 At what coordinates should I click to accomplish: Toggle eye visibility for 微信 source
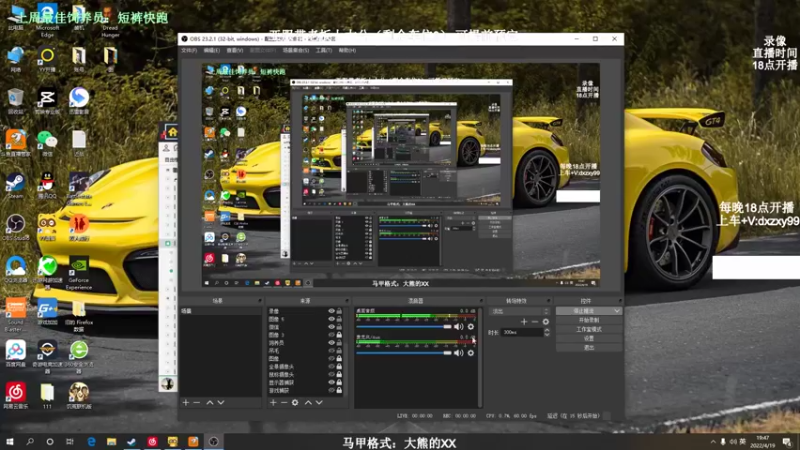click(331, 327)
